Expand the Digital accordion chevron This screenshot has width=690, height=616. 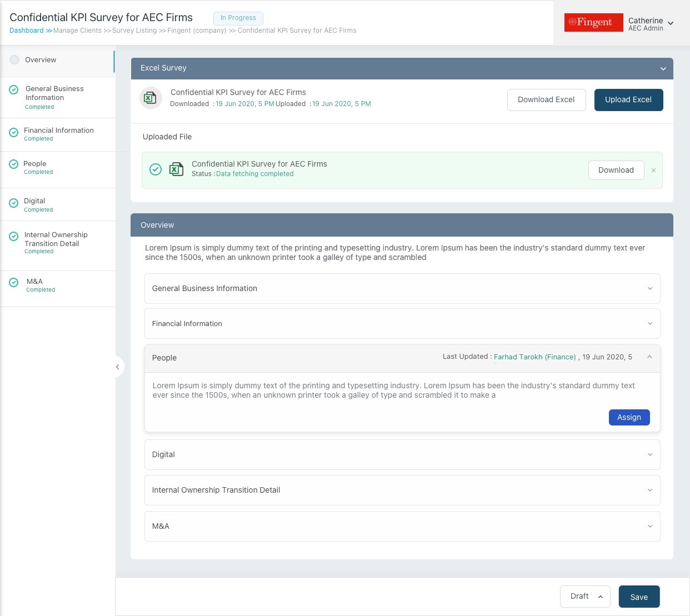point(650,454)
